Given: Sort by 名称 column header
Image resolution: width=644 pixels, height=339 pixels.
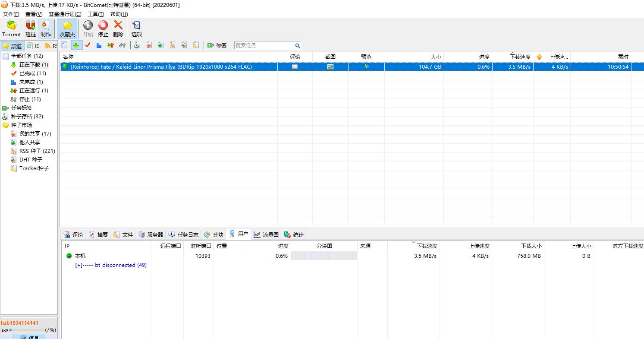Looking at the screenshot, I should pos(169,57).
